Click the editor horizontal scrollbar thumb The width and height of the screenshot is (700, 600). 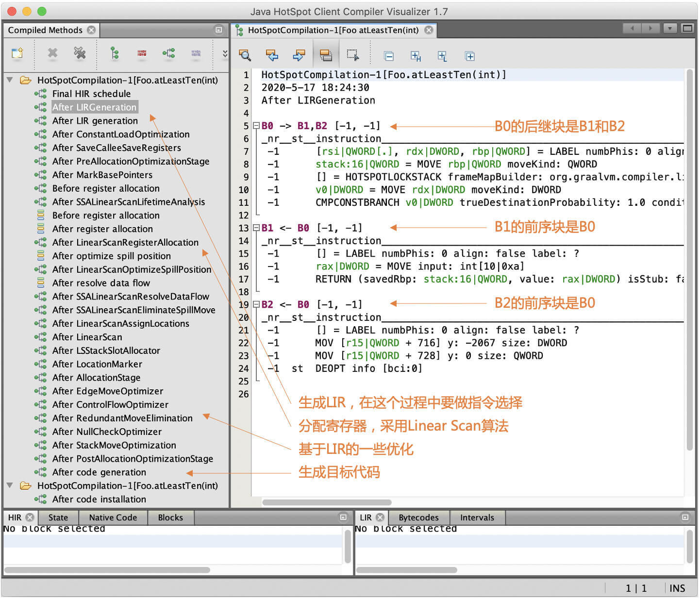tap(327, 502)
